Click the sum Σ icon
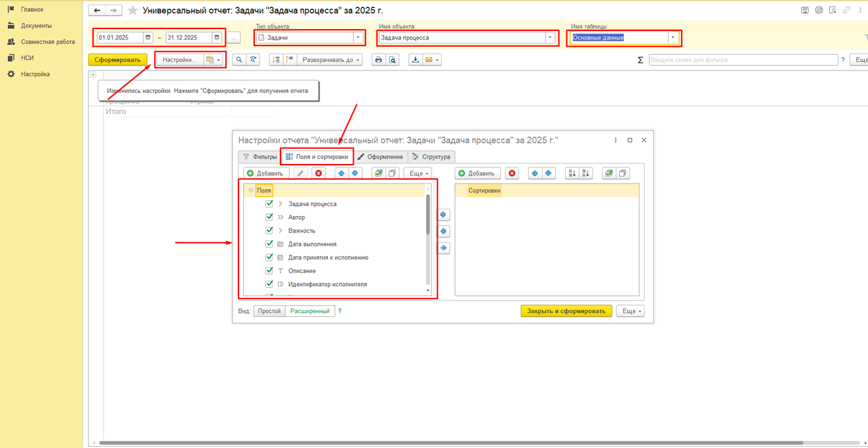 (x=640, y=60)
